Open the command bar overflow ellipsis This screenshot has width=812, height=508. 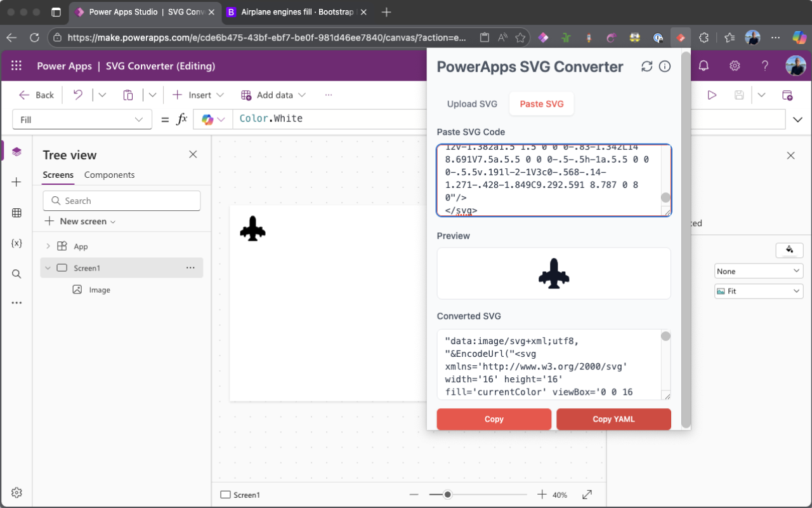(329, 95)
